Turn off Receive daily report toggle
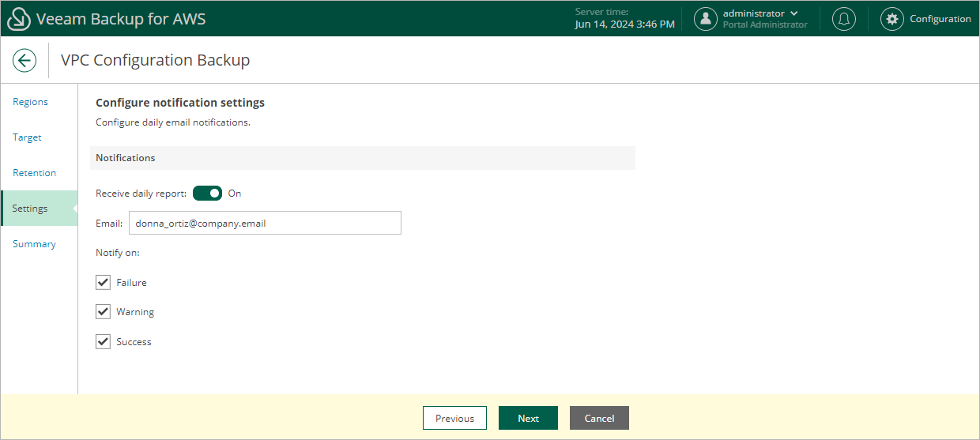The image size is (980, 440). (x=207, y=194)
